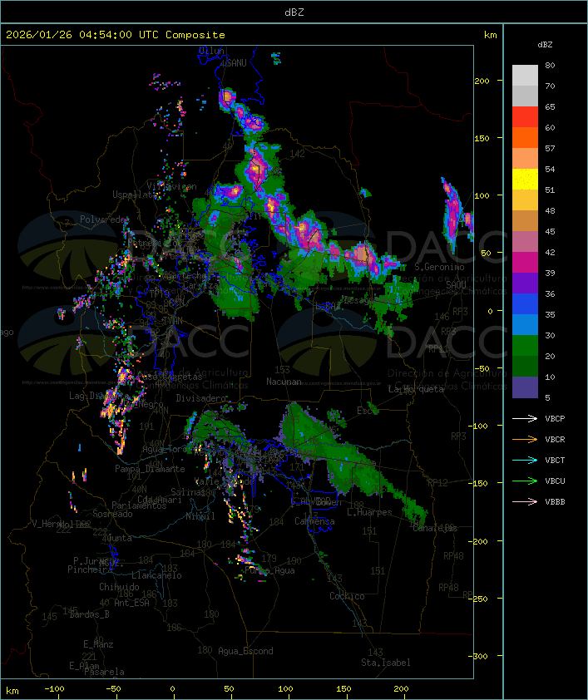The width and height of the screenshot is (588, 700).
Task: Click the Agua_Escond location label
Action: pyautogui.click(x=245, y=651)
